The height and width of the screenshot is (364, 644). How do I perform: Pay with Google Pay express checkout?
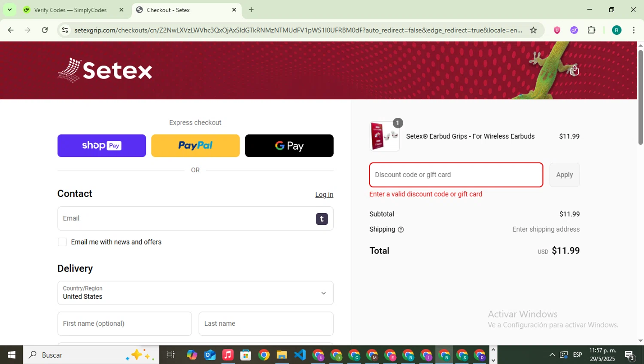(289, 146)
